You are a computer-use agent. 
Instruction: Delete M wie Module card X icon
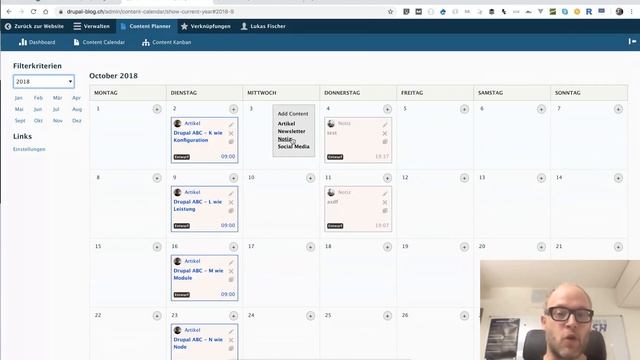coord(231,271)
